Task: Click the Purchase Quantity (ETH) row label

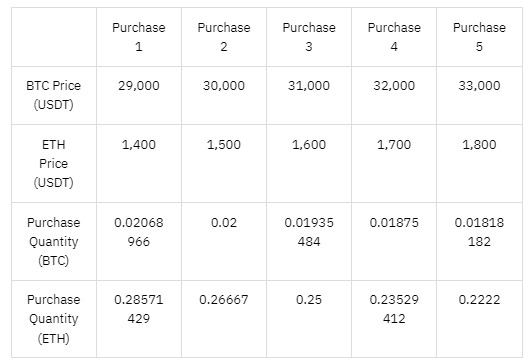Action: coord(53,319)
